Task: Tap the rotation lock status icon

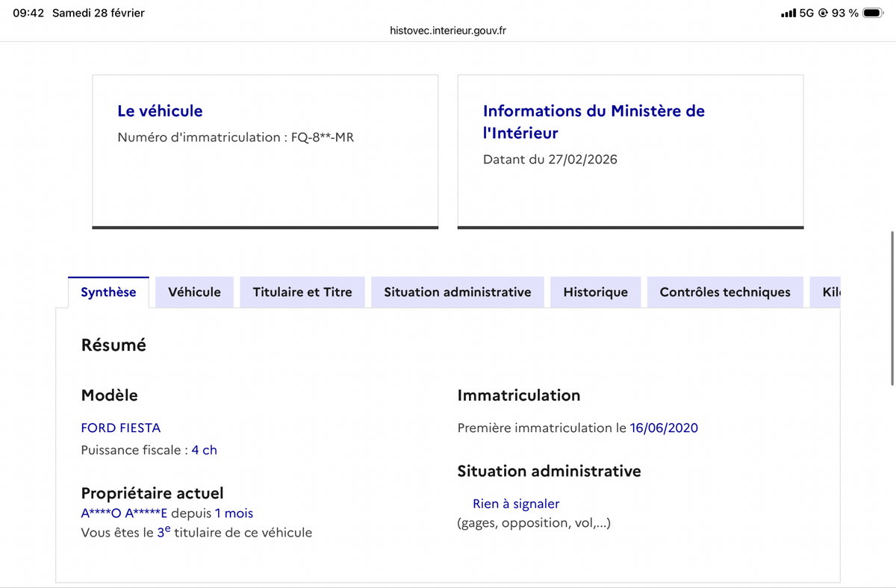Action: 823,13
